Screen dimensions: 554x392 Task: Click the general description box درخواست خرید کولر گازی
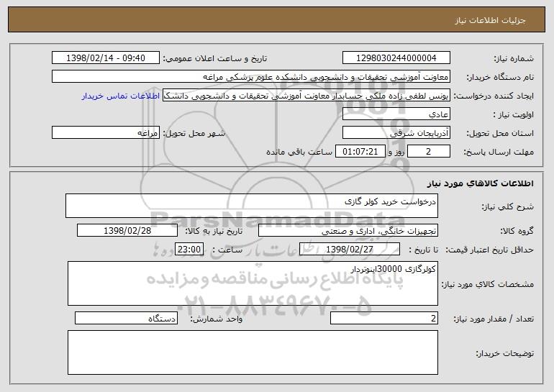252,206
